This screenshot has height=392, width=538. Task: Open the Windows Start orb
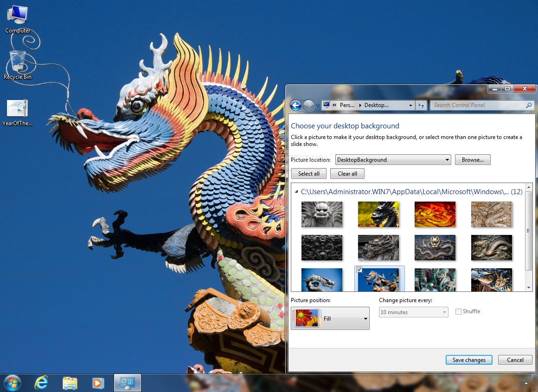13,383
